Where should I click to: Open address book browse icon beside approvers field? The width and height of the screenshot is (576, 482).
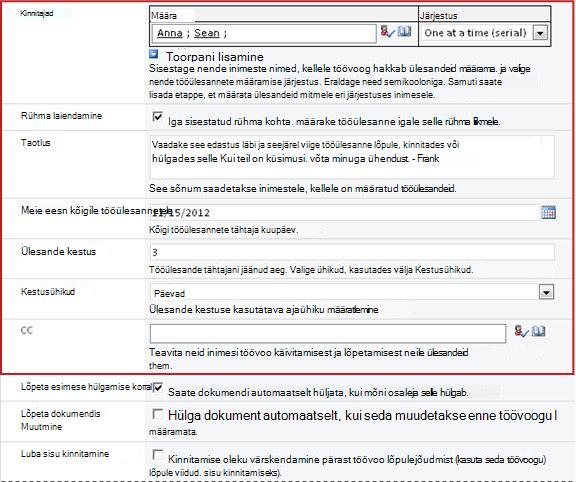tap(404, 31)
